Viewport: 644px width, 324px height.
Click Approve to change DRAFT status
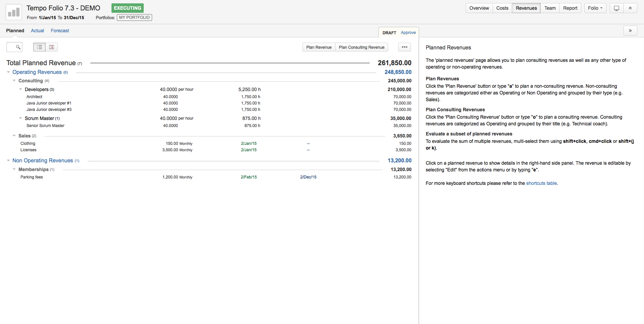[x=408, y=32]
